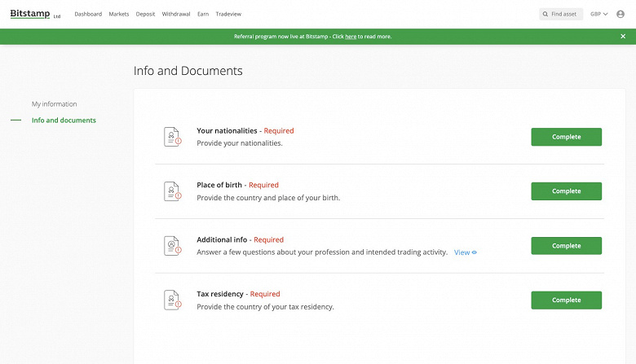
Task: Click the View eye icon for Additional info
Action: 474,252
